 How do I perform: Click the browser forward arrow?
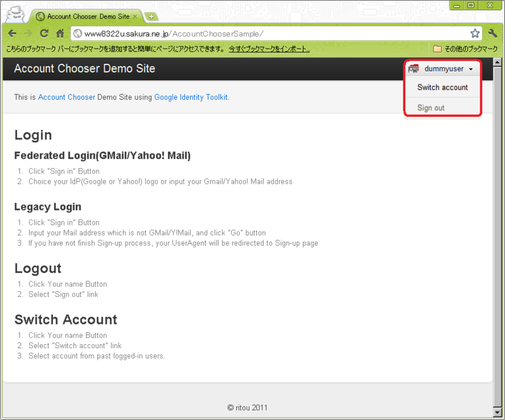(x=28, y=33)
